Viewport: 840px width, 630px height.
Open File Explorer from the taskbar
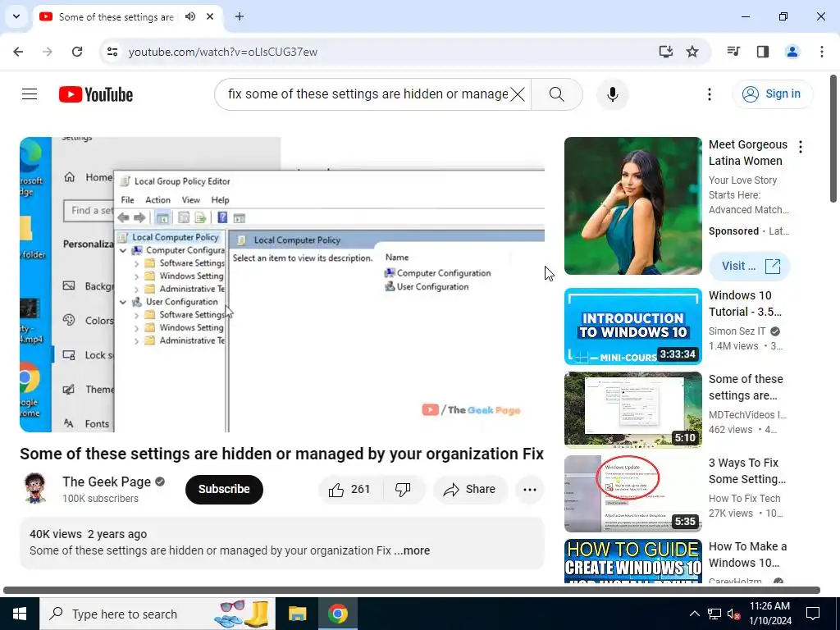[x=297, y=614]
